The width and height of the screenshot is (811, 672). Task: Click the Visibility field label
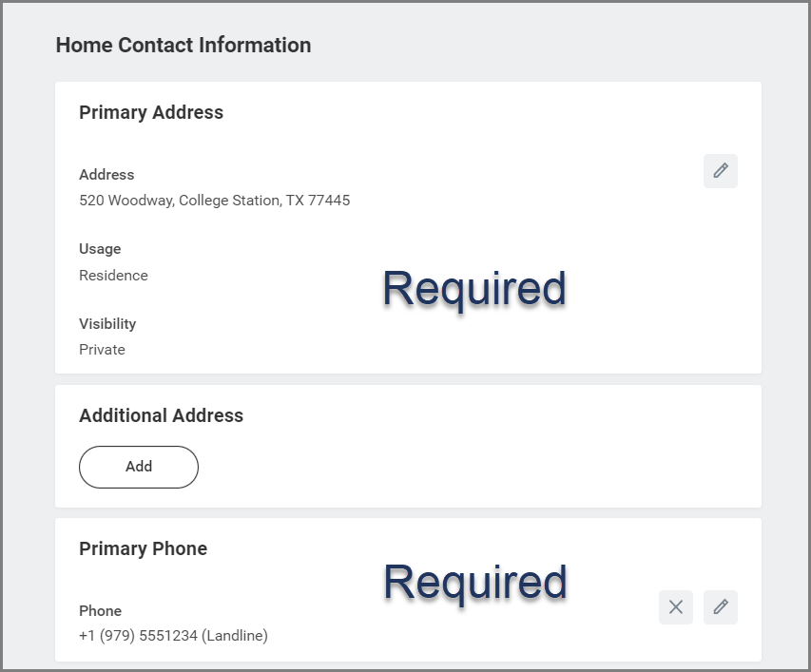107,324
